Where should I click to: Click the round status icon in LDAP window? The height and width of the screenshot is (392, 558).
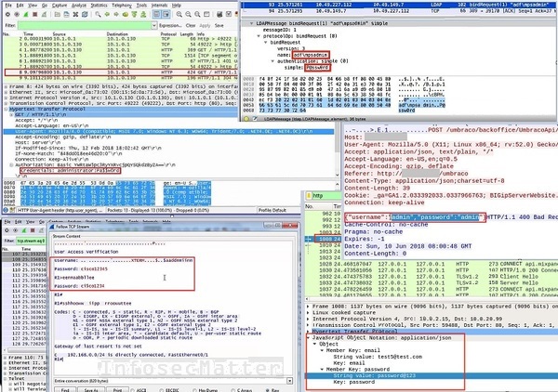246,119
